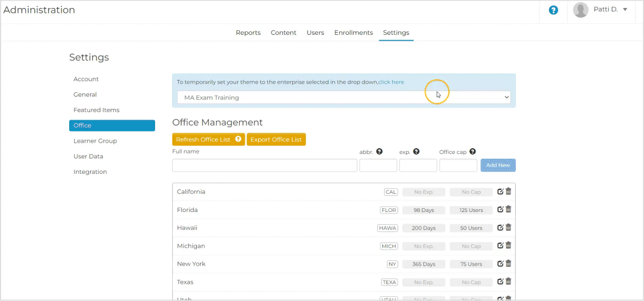Click the Add New office button
644x301 pixels.
(x=497, y=165)
